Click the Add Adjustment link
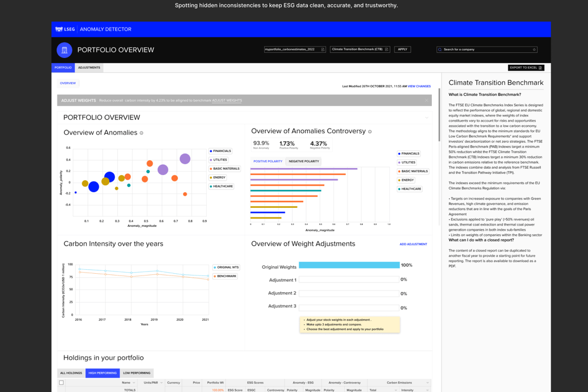The width and height of the screenshot is (588, 392). 413,244
